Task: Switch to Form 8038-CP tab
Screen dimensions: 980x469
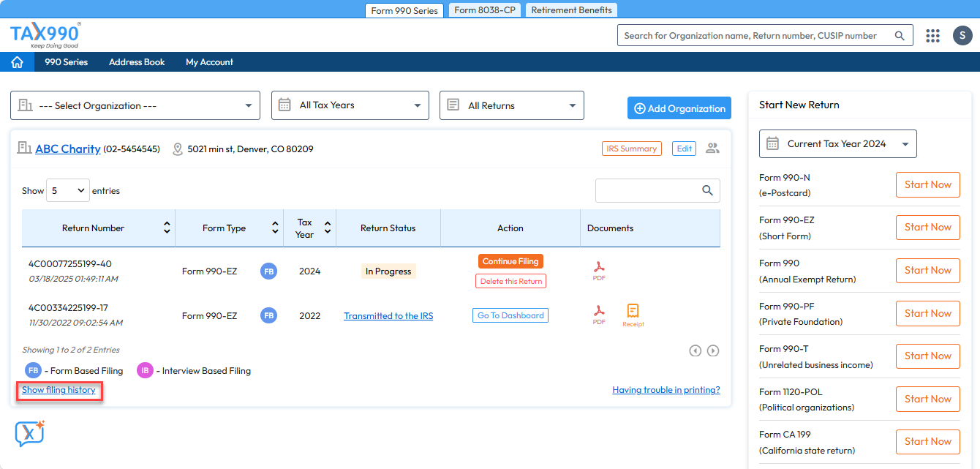Action: pyautogui.click(x=484, y=10)
